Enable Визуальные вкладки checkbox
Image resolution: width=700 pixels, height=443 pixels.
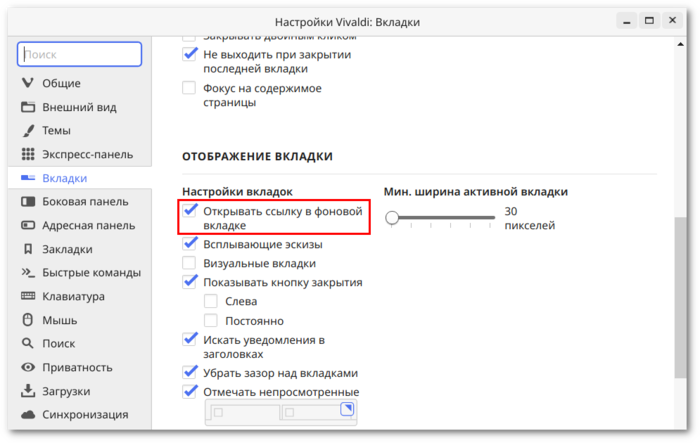click(x=189, y=263)
